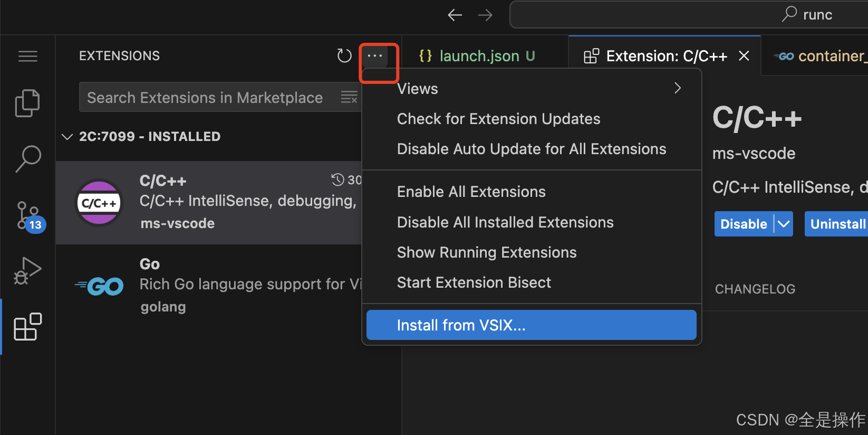Select the Go extension name in list
This screenshot has height=435, width=868.
point(150,264)
